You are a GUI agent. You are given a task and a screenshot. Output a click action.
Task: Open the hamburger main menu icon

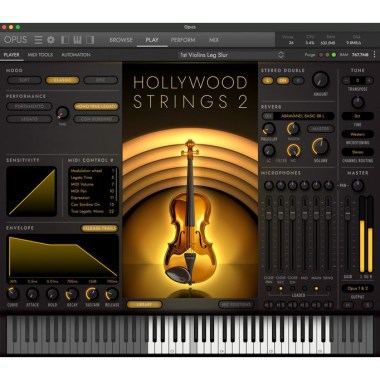click(x=38, y=40)
